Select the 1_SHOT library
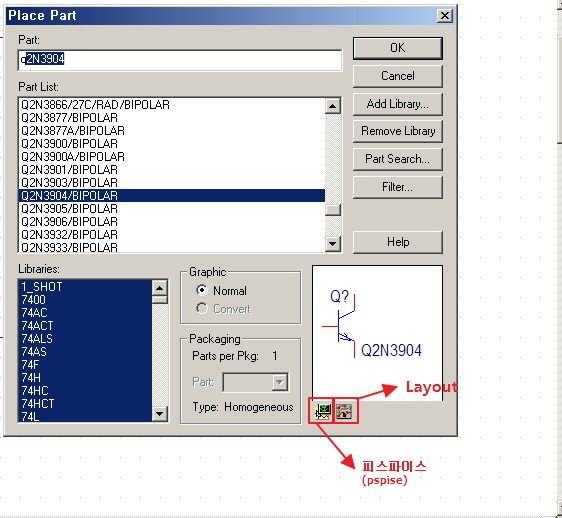Screen dimensions: 562x518 click(x=85, y=287)
